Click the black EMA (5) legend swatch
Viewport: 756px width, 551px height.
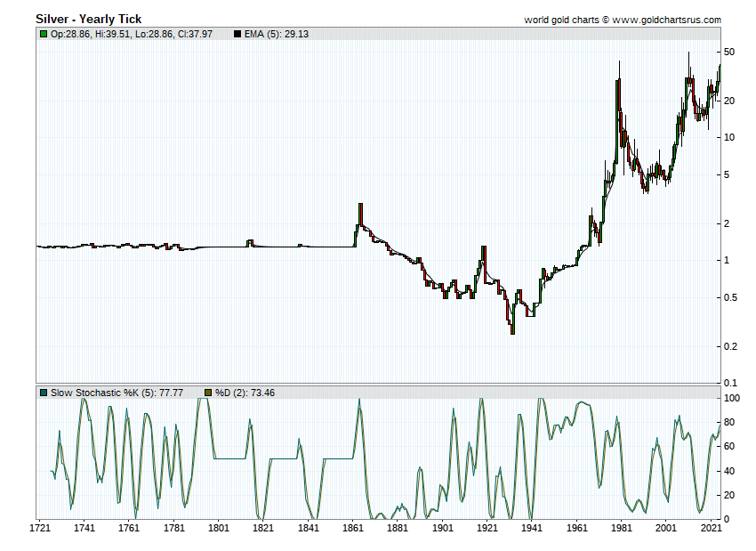237,34
